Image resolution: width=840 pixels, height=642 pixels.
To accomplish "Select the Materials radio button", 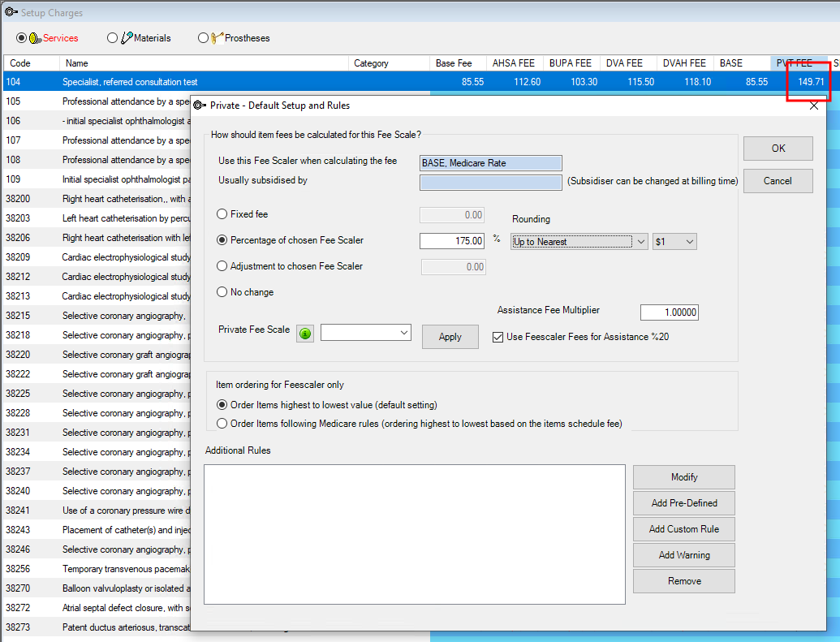I will coord(112,38).
